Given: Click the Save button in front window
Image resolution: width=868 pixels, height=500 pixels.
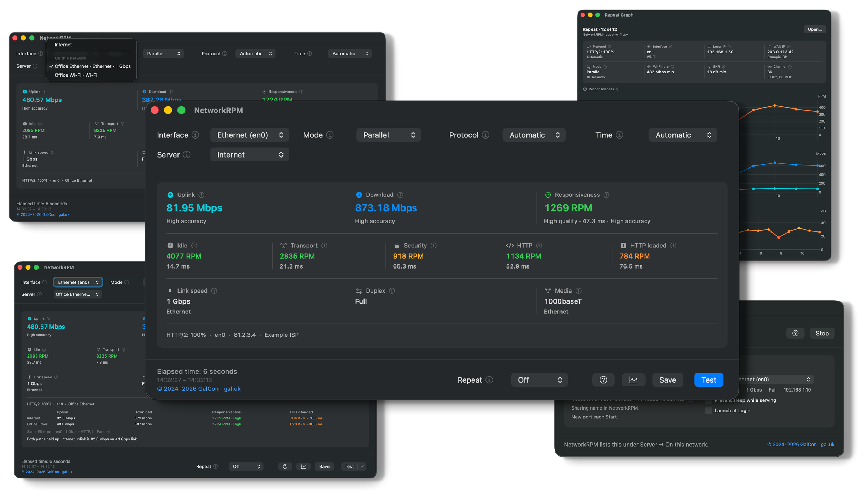Looking at the screenshot, I should (x=668, y=380).
